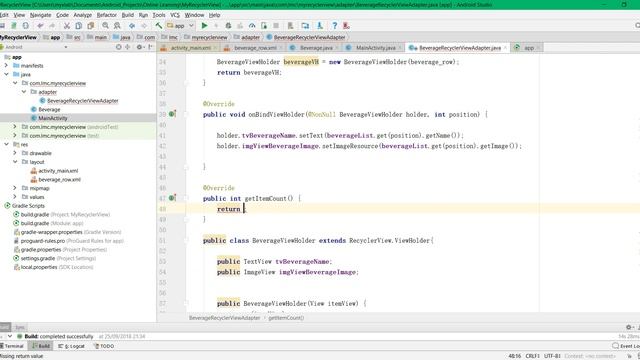Viewport: 640px width, 360px height.
Task: Open the Build menu
Action: 128,15
